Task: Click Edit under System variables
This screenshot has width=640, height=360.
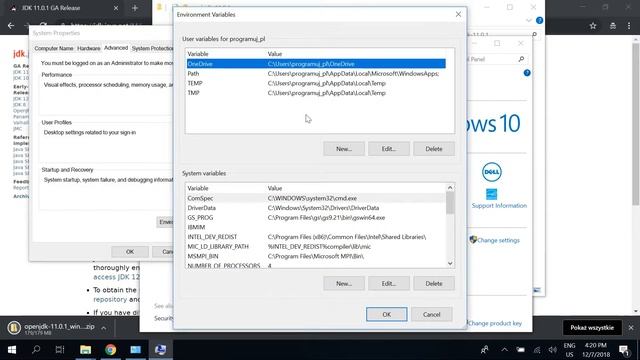Action: point(389,283)
